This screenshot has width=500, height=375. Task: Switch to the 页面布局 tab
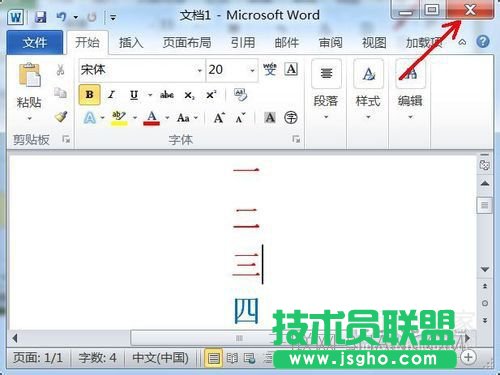(187, 42)
